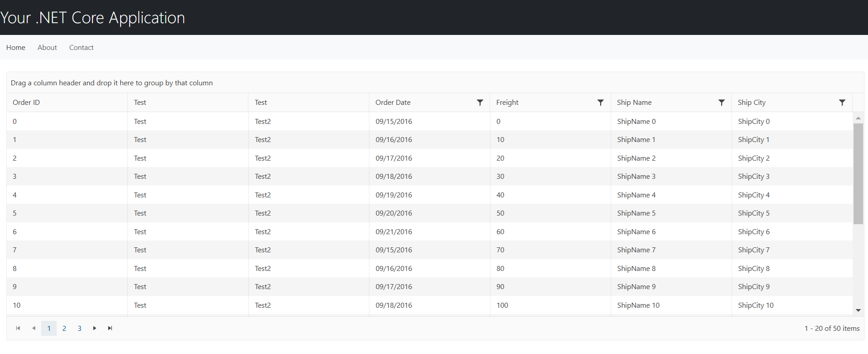Screen dimensions: 868x354
Task: Click the Test cell in row 2
Action: pyautogui.click(x=188, y=158)
